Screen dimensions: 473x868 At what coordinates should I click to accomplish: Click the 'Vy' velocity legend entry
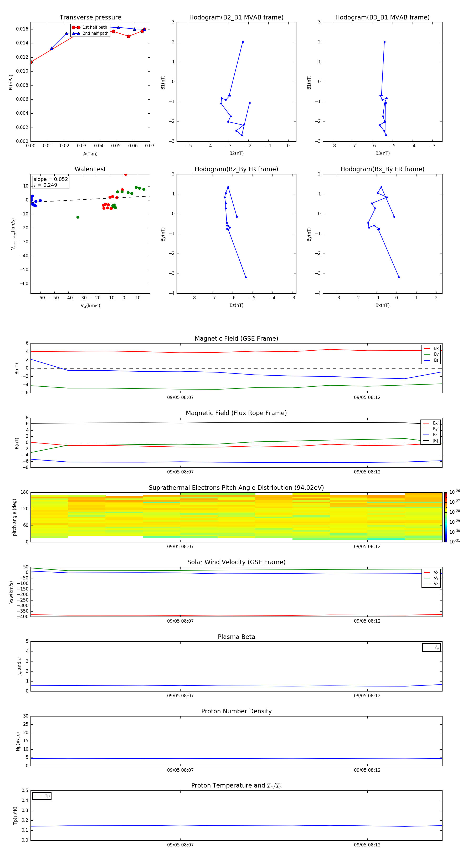(431, 578)
